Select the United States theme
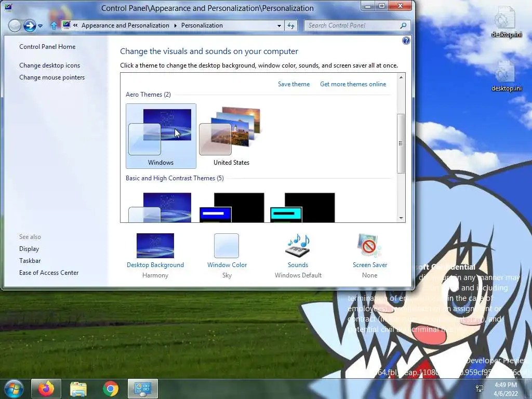The height and width of the screenshot is (399, 532). click(x=231, y=136)
